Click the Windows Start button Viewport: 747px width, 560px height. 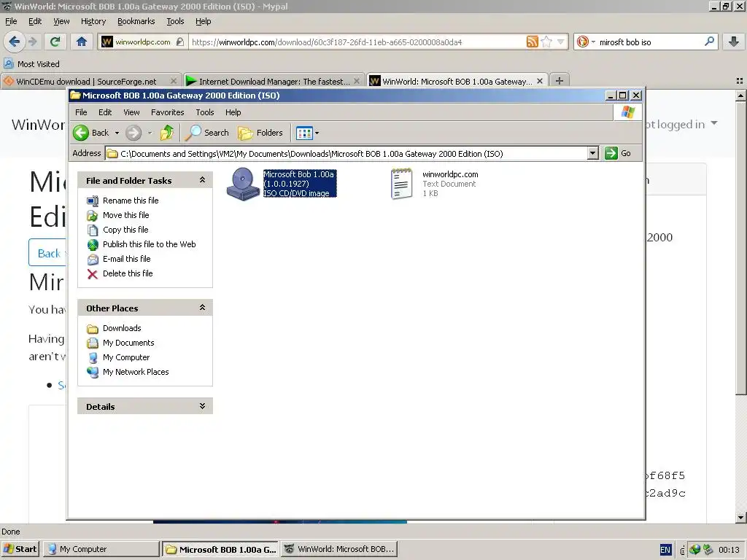[x=20, y=549]
